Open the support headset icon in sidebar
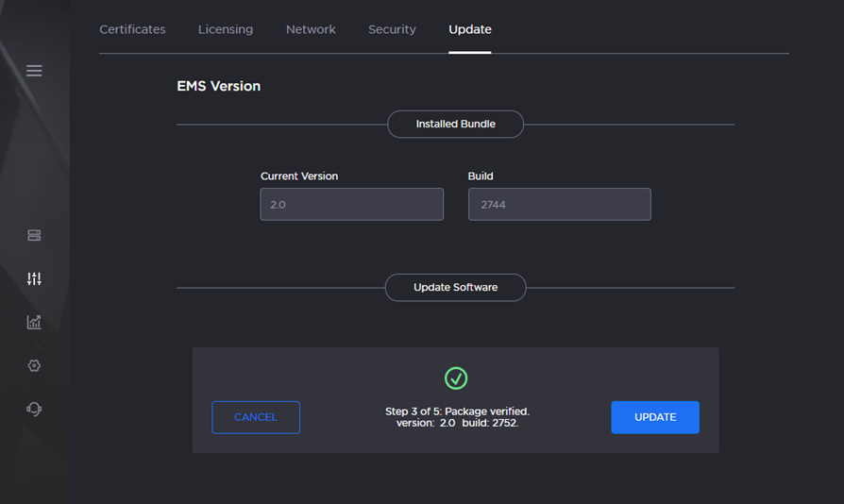The width and height of the screenshot is (844, 504). (34, 409)
